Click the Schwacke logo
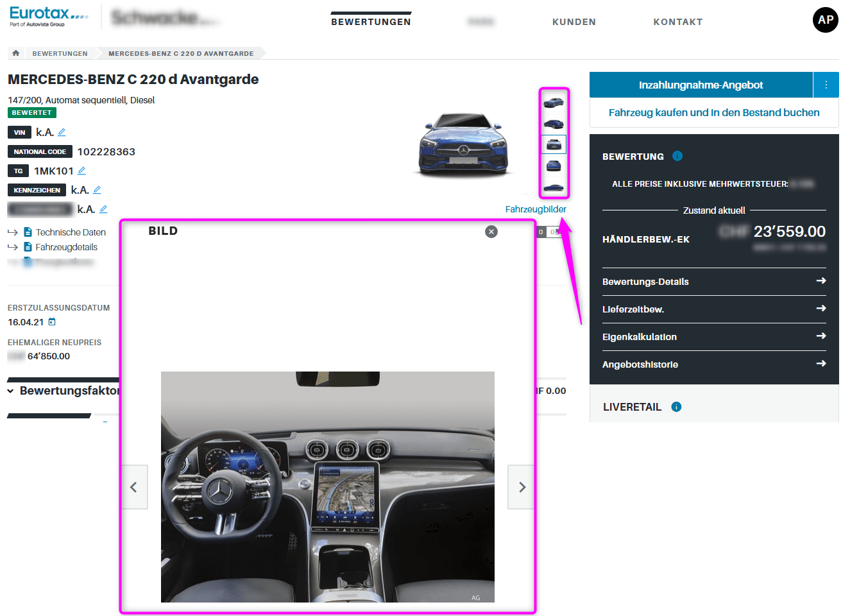Viewport: 859px width, 616px height. 165,18
